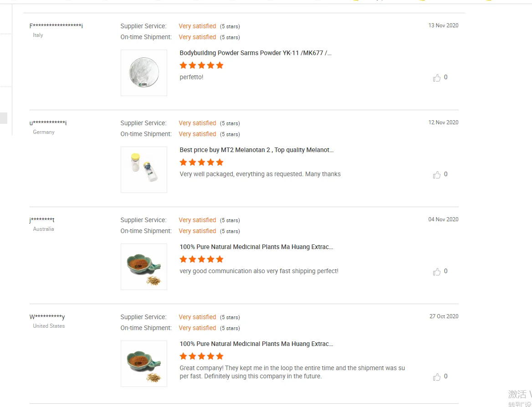The width and height of the screenshot is (532, 407).
Task: Open the Ma Huang Extract title in the 04 Nov review
Action: (x=256, y=247)
